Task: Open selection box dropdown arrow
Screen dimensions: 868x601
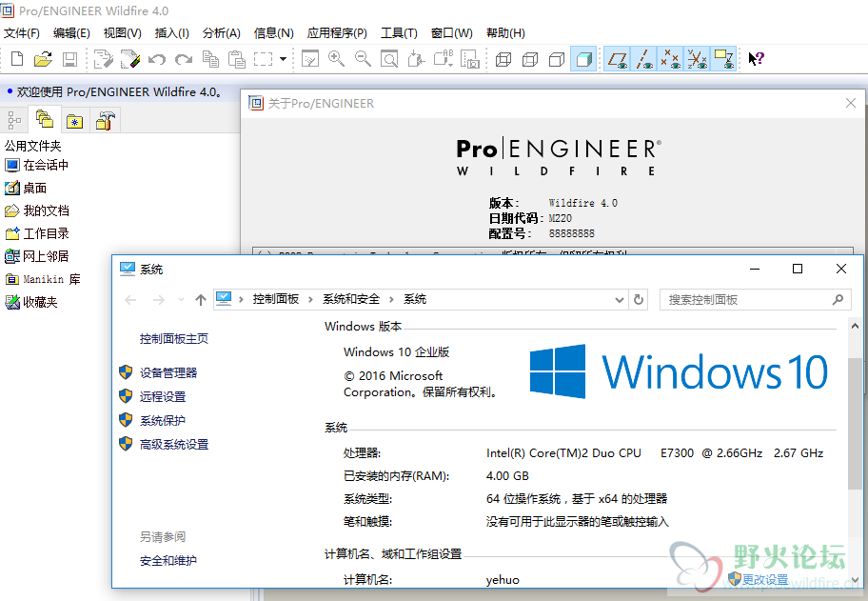Action: (x=283, y=59)
